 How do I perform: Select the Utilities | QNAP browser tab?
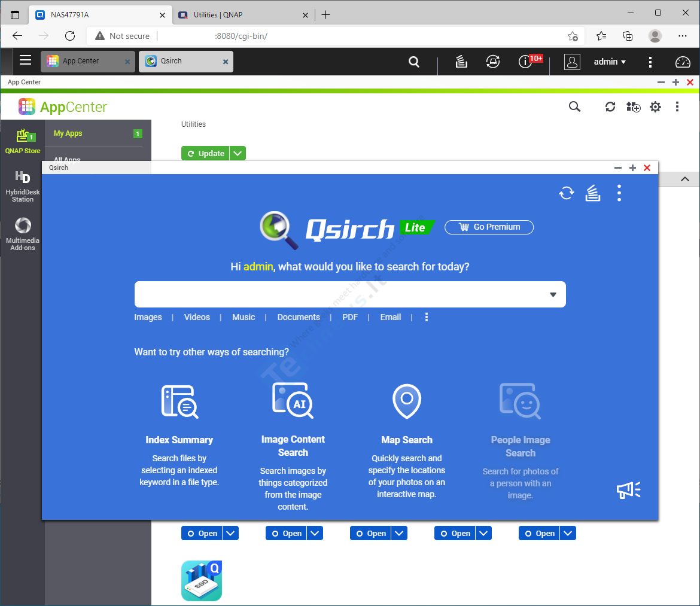243,15
